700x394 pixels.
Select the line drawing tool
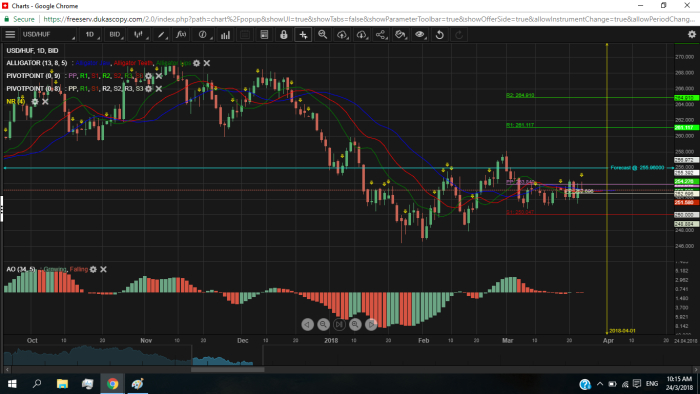(x=161, y=34)
